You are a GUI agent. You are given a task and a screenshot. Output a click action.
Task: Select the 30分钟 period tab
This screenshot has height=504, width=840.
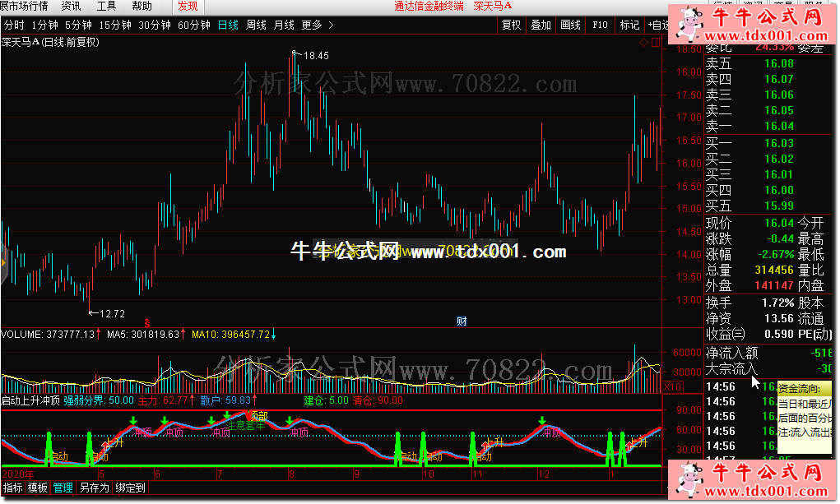[155, 25]
